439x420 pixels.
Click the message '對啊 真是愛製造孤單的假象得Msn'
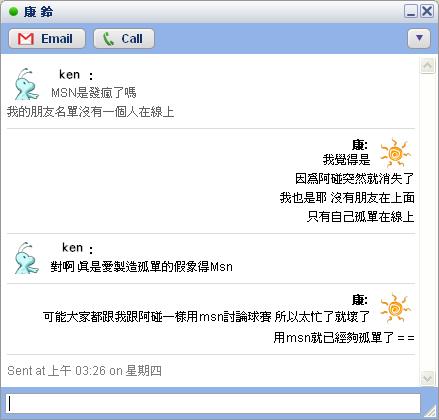(x=141, y=267)
